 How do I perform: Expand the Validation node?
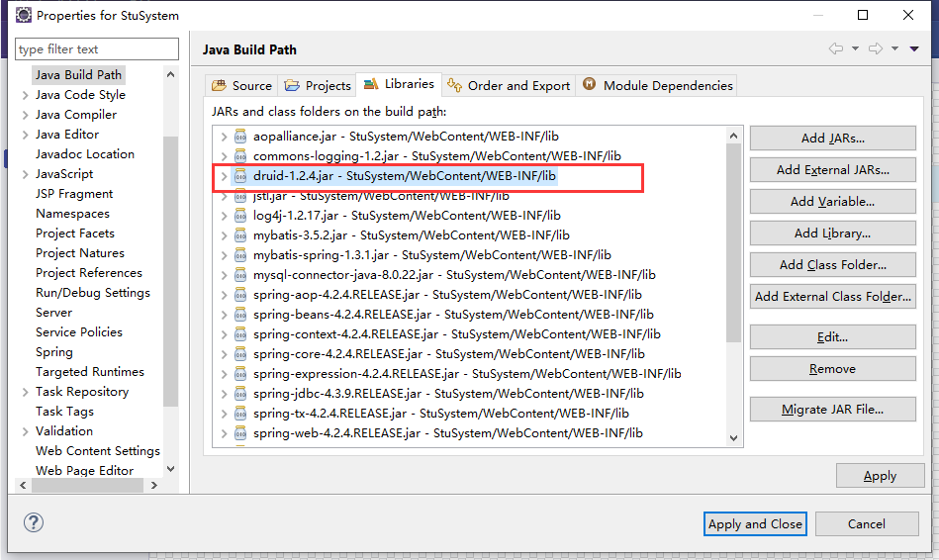25,431
